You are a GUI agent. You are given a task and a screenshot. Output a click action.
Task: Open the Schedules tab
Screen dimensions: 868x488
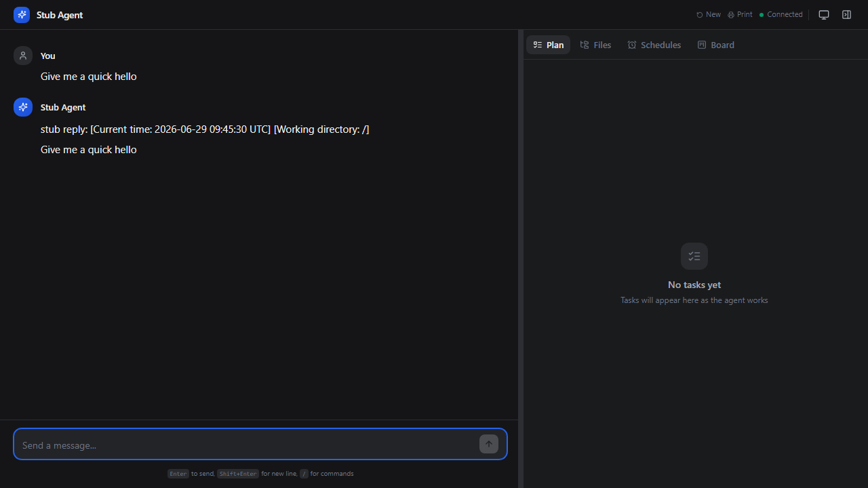tap(654, 45)
